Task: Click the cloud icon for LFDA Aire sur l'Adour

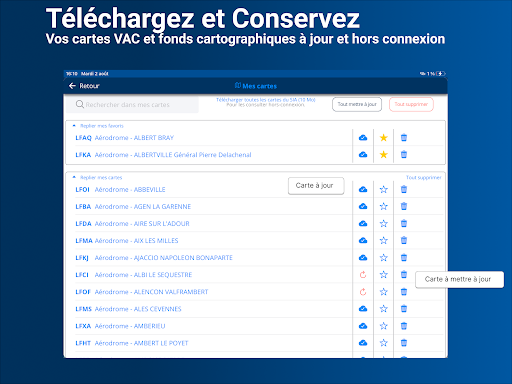Action: (x=363, y=224)
